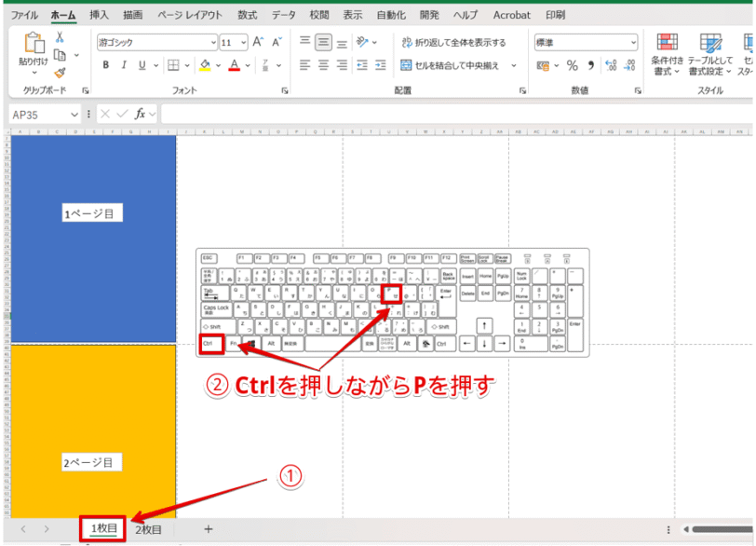Open the font color red swatch
756x546 pixels.
tap(233, 67)
